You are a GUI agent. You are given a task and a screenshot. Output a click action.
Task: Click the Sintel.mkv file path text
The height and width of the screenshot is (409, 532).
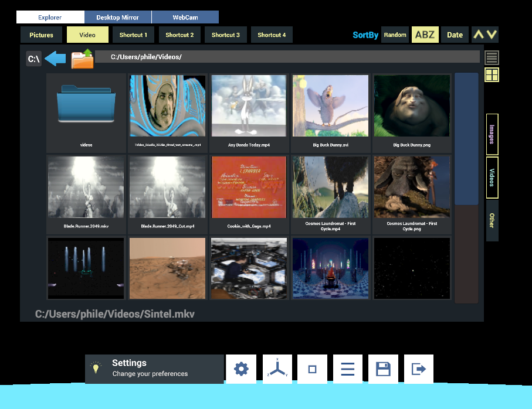(115, 314)
